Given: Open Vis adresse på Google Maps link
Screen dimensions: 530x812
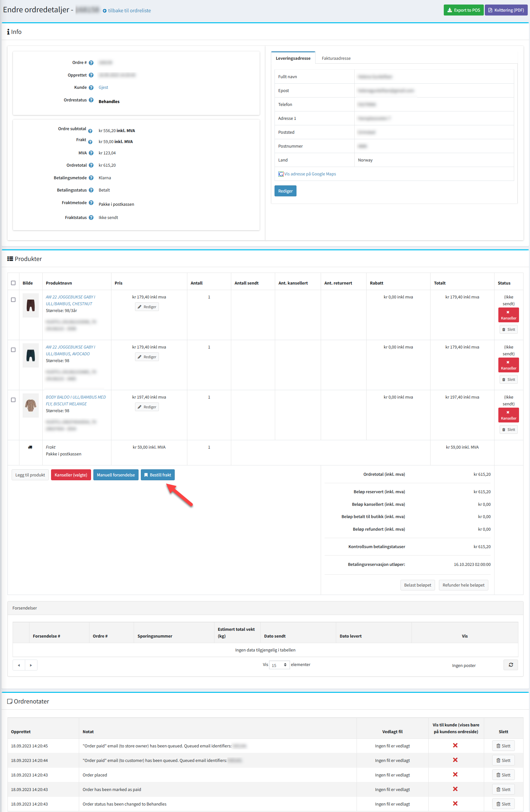Looking at the screenshot, I should 310,174.
